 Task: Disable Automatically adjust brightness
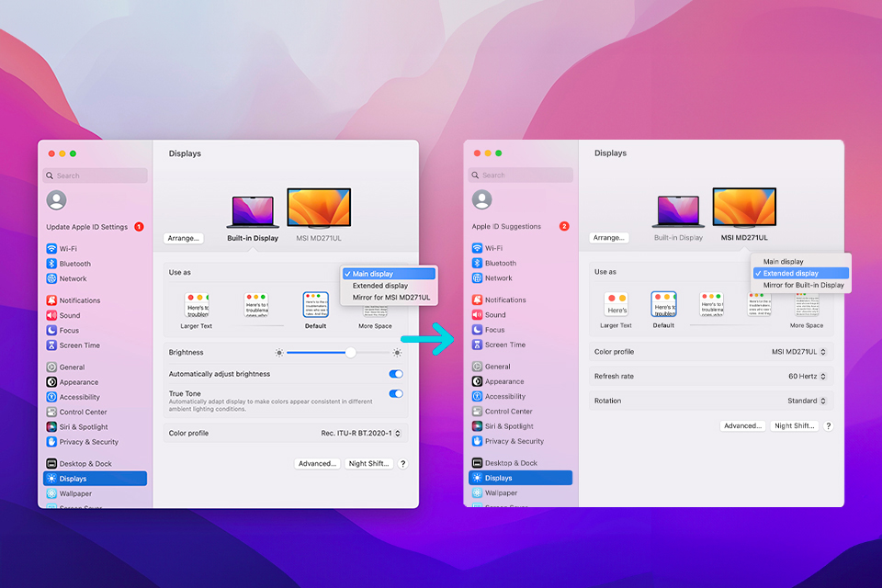point(395,374)
